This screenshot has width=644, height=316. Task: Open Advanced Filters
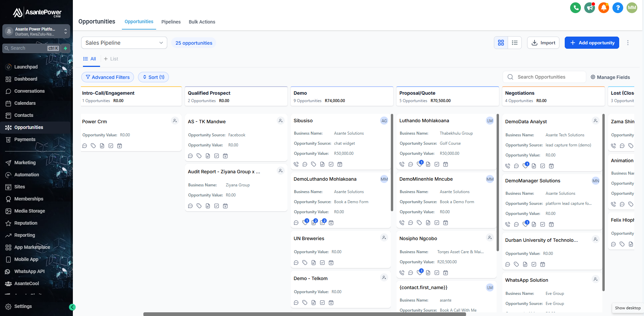point(107,77)
